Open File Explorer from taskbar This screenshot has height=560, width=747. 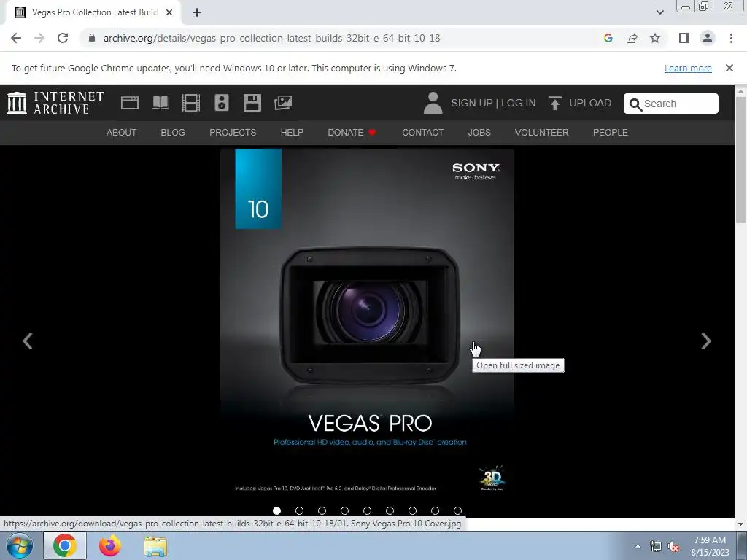pos(155,546)
